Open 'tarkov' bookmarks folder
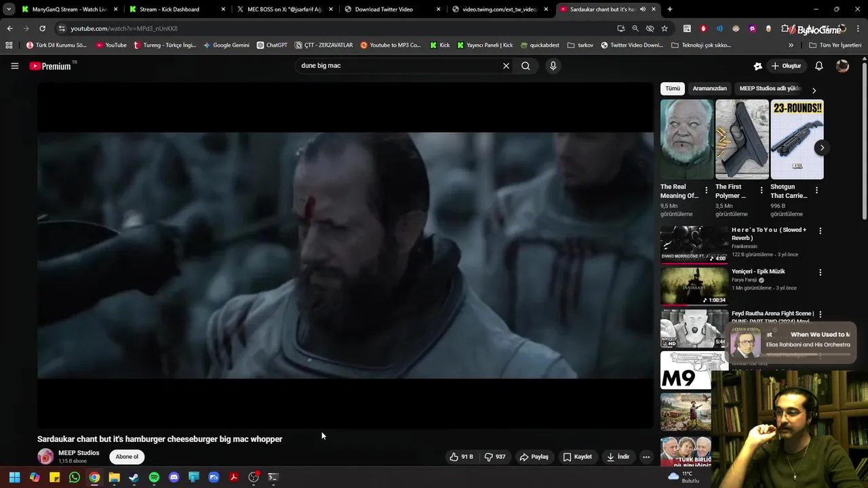 580,45
